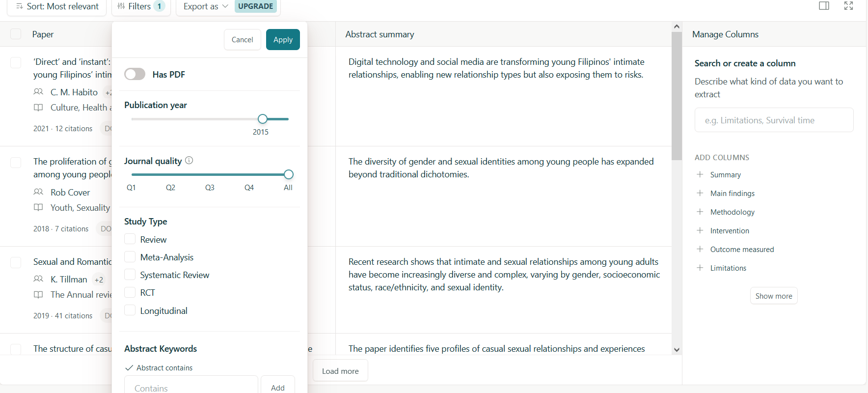Open the Export as dropdown
This screenshot has width=868, height=393.
click(x=205, y=6)
